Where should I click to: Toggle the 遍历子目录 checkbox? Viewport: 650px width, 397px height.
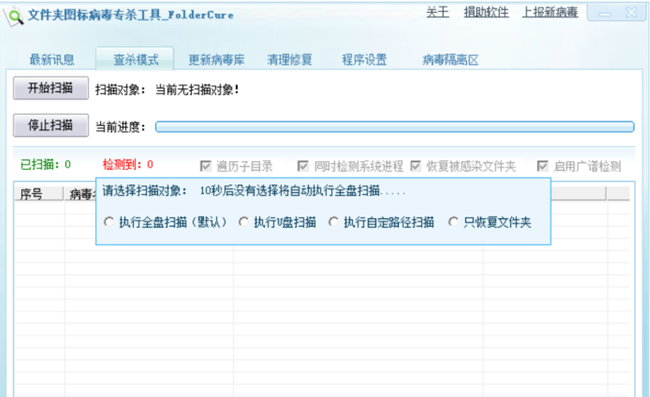pyautogui.click(x=206, y=166)
